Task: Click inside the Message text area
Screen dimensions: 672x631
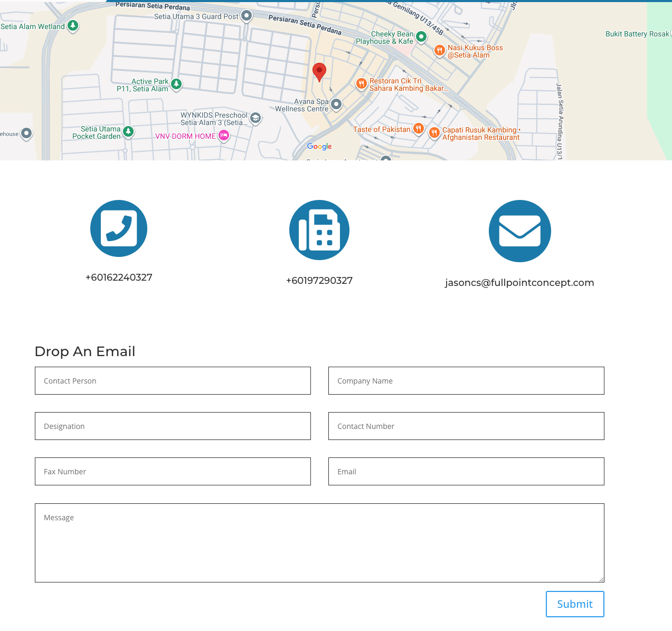Action: [x=319, y=543]
